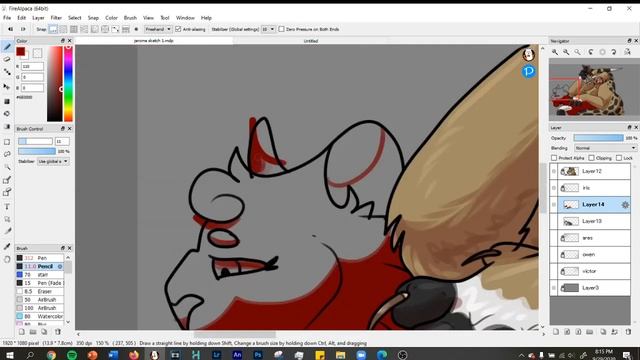Click the Zoom In icon in Navigator
Screen dimensions: 640x360
555,52
